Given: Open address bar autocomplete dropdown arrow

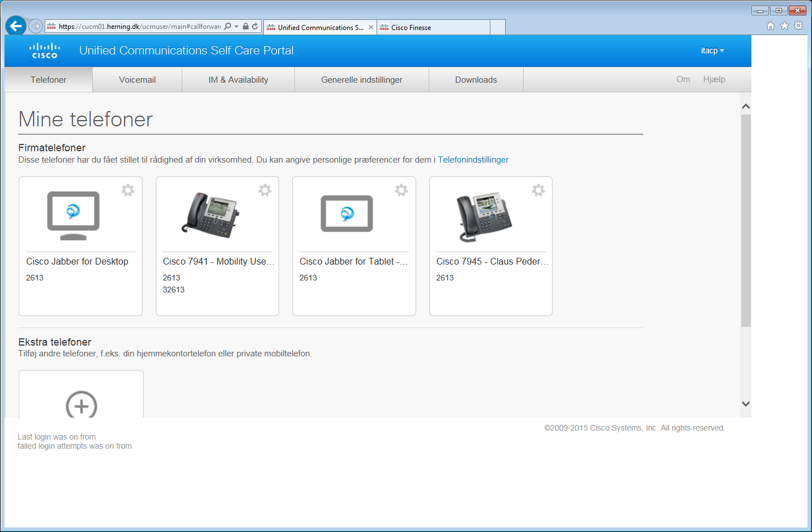Looking at the screenshot, I should pyautogui.click(x=237, y=26).
